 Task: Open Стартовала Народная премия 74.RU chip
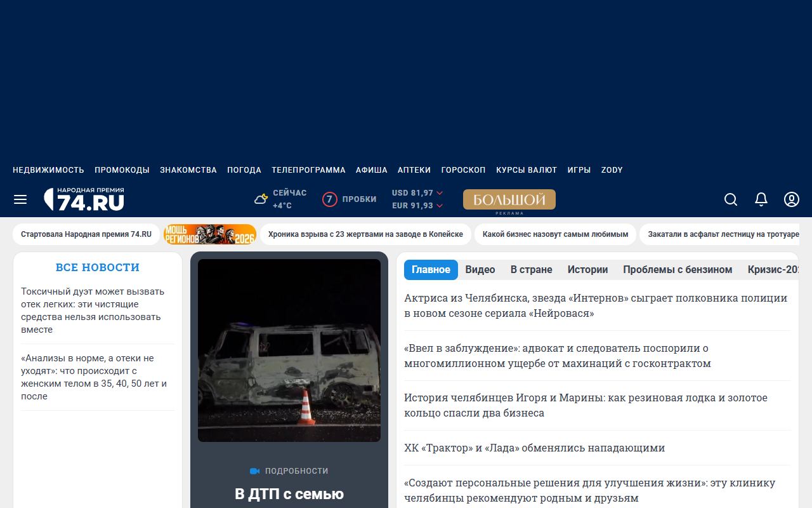(x=86, y=234)
